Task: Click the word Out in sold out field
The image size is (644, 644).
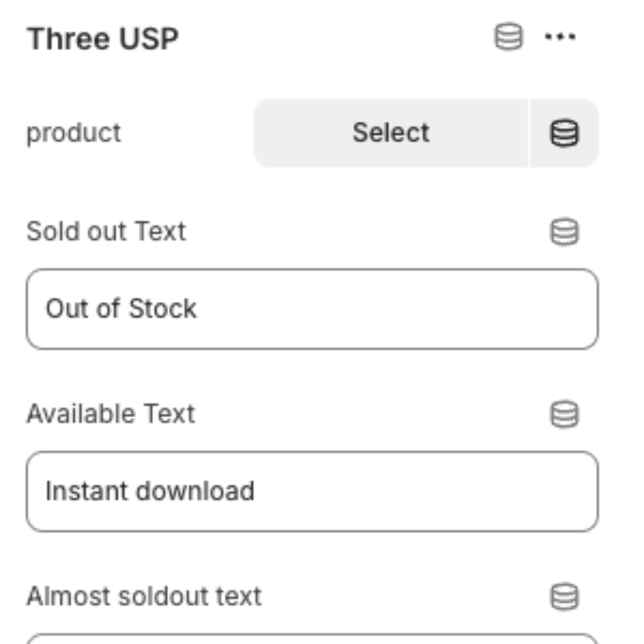Action: pyautogui.click(x=61, y=309)
